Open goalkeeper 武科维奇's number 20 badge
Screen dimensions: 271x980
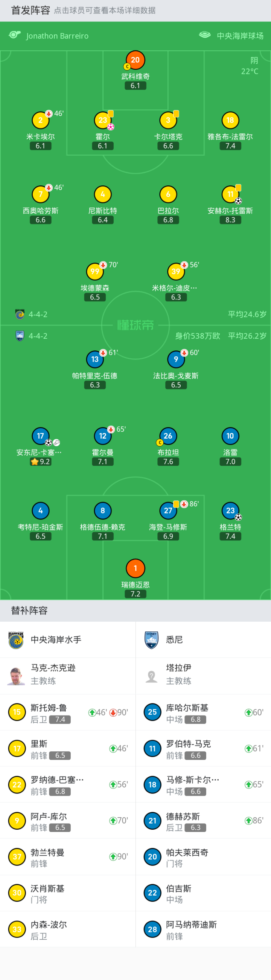tap(135, 60)
